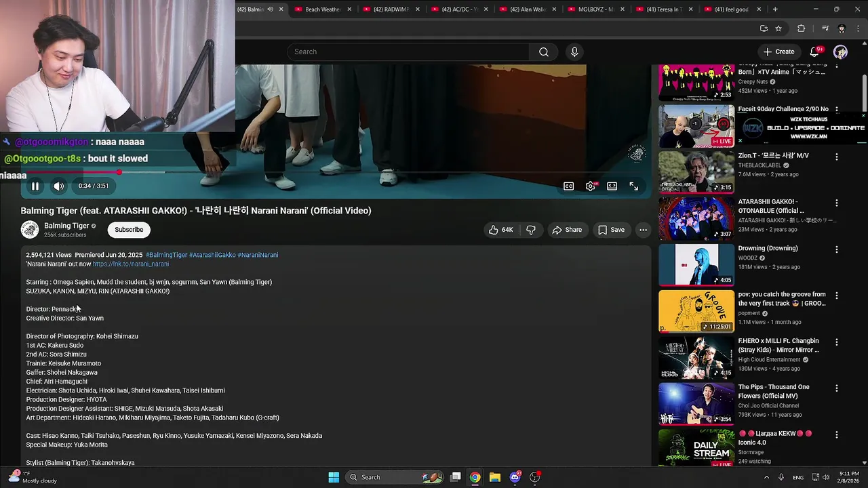868x488 pixels.
Task: Switch to the feel good tab
Action: pyautogui.click(x=732, y=9)
